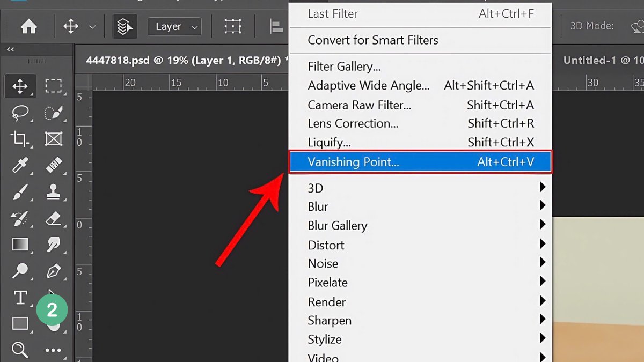Image resolution: width=644 pixels, height=362 pixels.
Task: Select the Zoom tool
Action: click(x=20, y=350)
